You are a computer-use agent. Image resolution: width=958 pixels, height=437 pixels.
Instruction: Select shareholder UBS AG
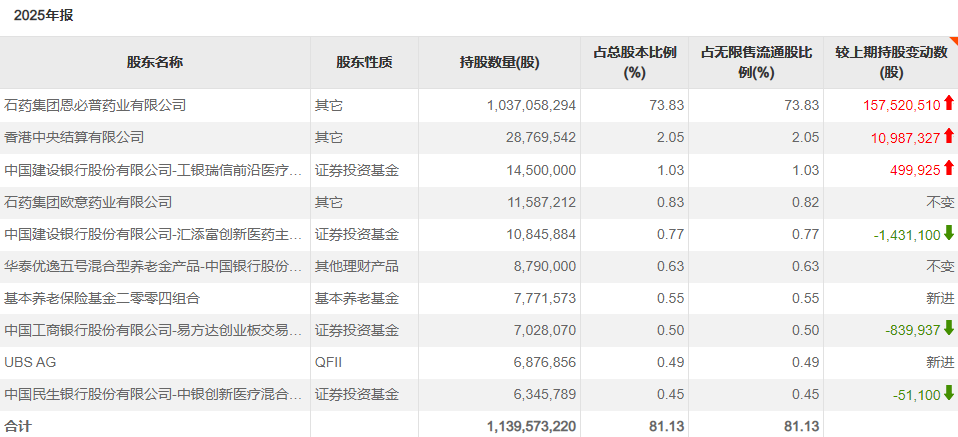pos(30,362)
